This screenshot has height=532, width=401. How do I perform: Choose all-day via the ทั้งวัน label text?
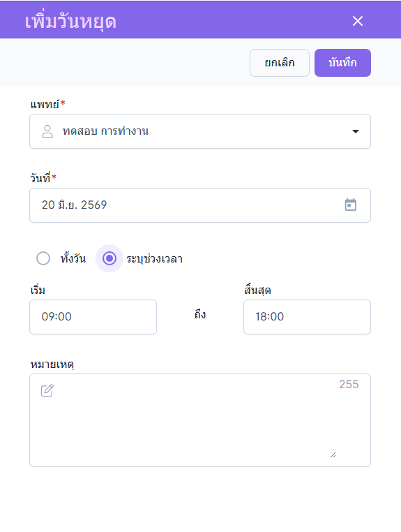tap(73, 258)
